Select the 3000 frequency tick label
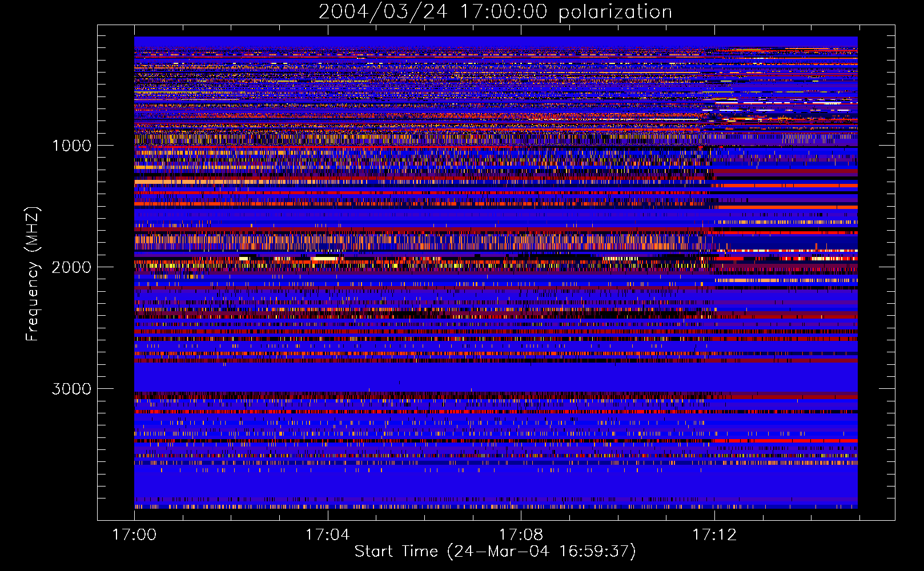This screenshot has width=924, height=571. pyautogui.click(x=71, y=389)
